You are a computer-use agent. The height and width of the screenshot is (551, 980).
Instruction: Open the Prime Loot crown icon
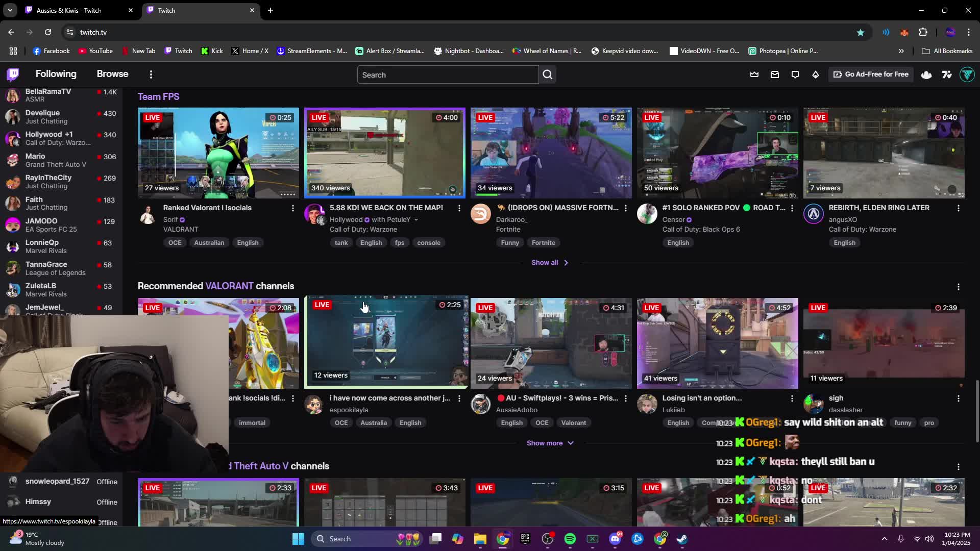click(754, 74)
